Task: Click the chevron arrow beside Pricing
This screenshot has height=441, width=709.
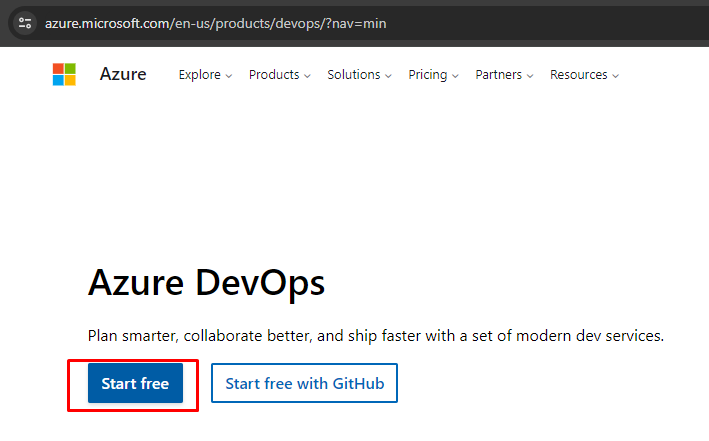Action: [455, 76]
